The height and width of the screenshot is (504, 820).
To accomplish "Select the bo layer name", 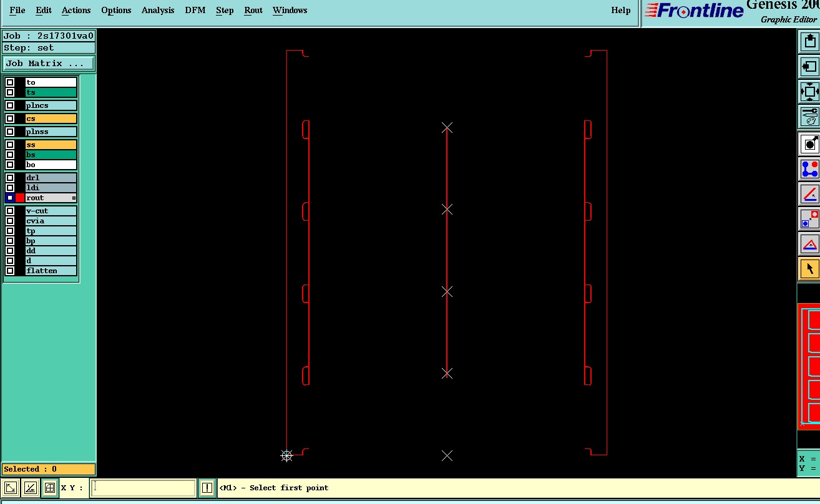I will (x=51, y=165).
